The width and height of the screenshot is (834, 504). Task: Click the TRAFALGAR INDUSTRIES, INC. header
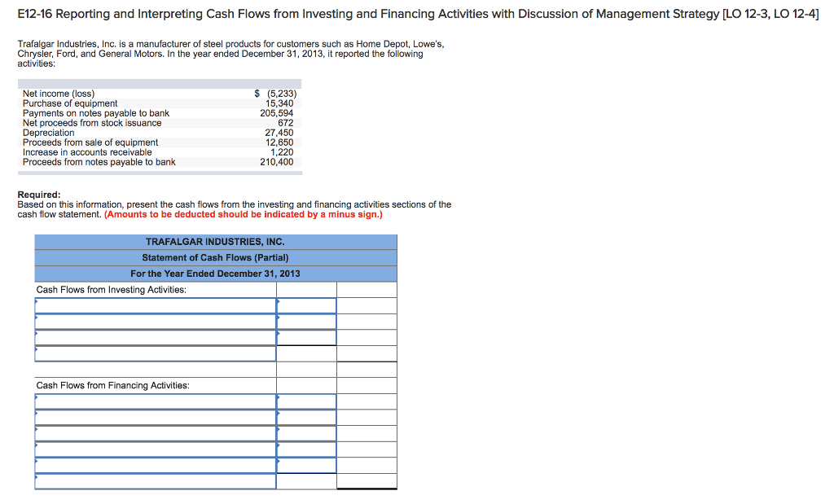(215, 241)
